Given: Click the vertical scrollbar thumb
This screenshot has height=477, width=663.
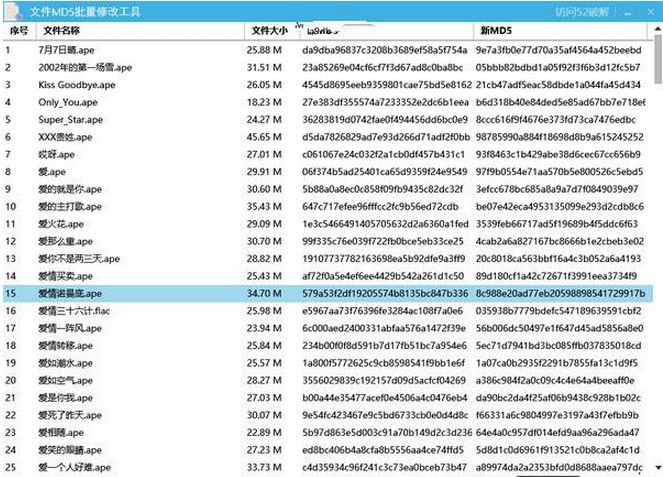Looking at the screenshot, I should pyautogui.click(x=658, y=59).
